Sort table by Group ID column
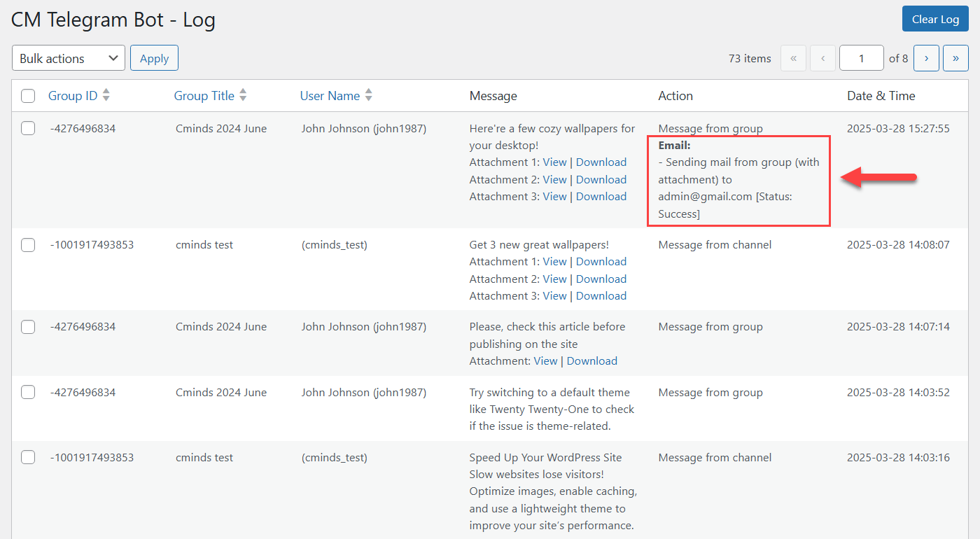This screenshot has width=980, height=539. pos(73,96)
